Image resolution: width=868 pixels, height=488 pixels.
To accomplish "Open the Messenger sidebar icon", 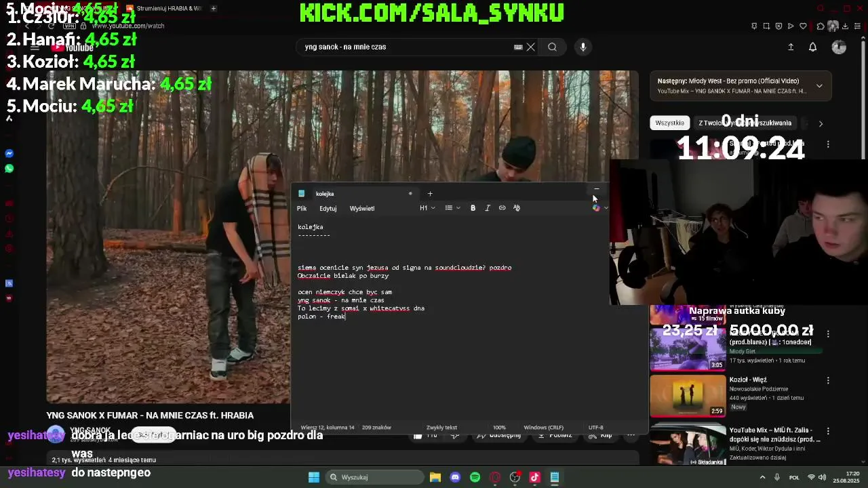I will pos(9,154).
